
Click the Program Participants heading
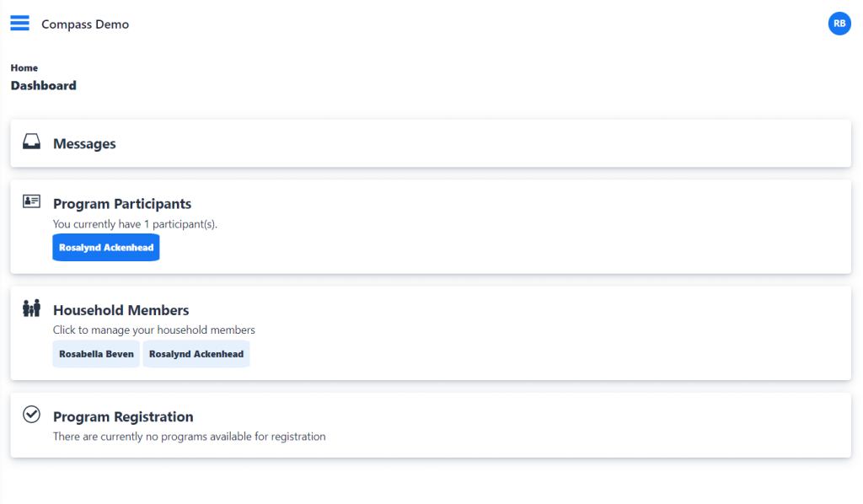tap(122, 204)
